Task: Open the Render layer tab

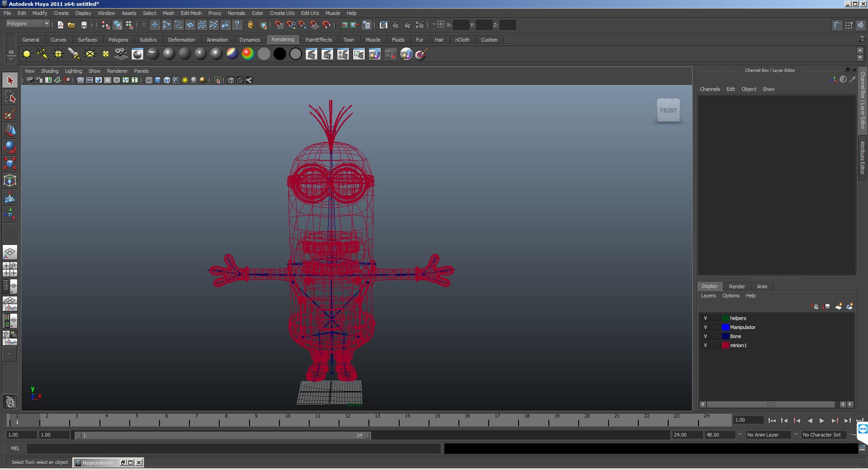Action: [737, 287]
